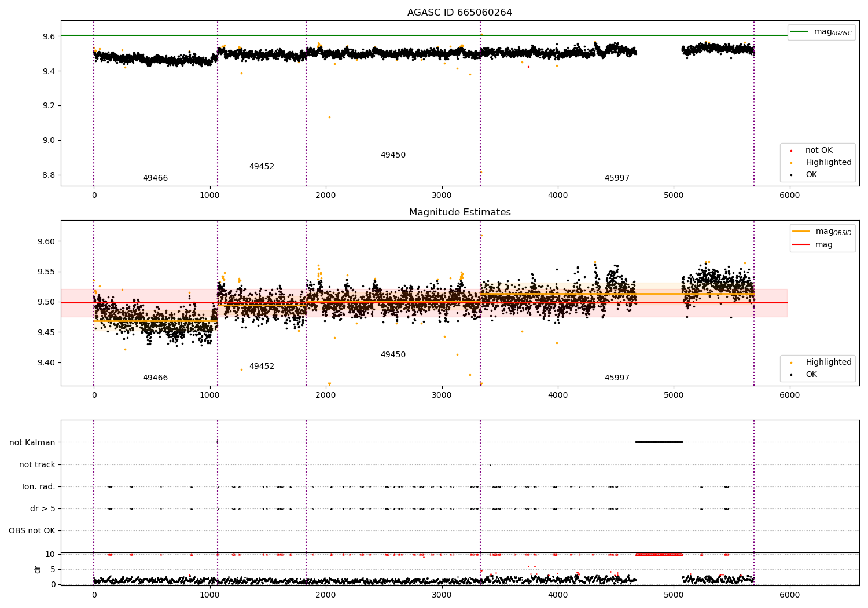Click the 'Magnitude Estimates' plot title

pyautogui.click(x=459, y=213)
